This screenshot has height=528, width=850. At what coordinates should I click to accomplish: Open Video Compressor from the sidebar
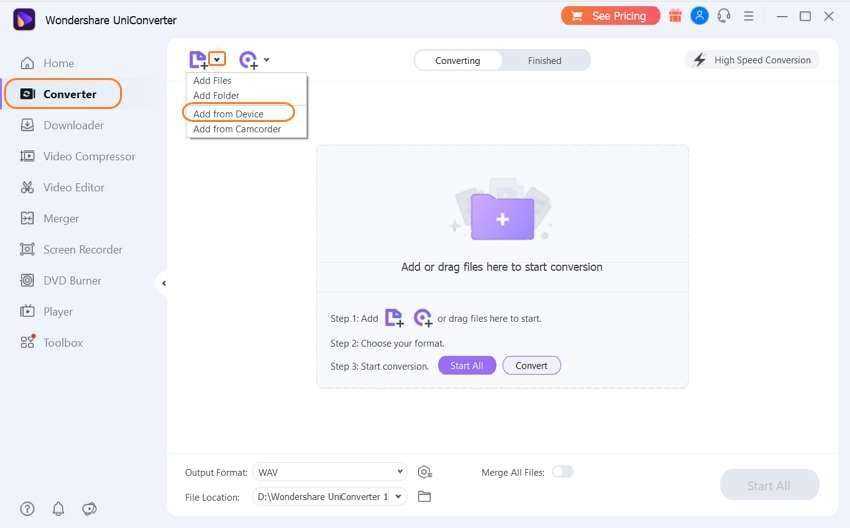89,156
